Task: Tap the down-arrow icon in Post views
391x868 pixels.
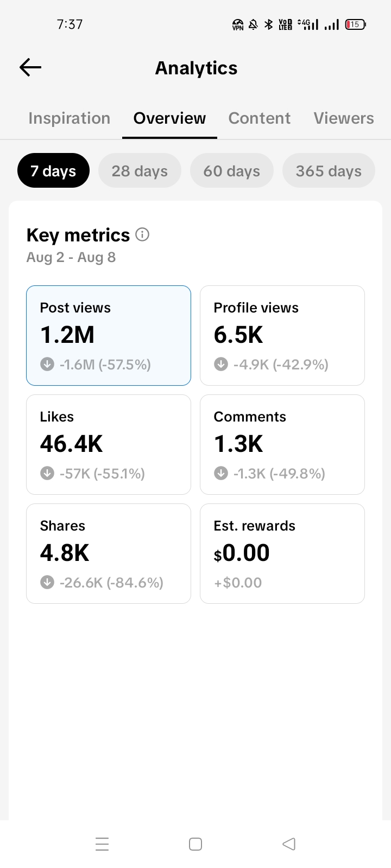Action: 47,364
